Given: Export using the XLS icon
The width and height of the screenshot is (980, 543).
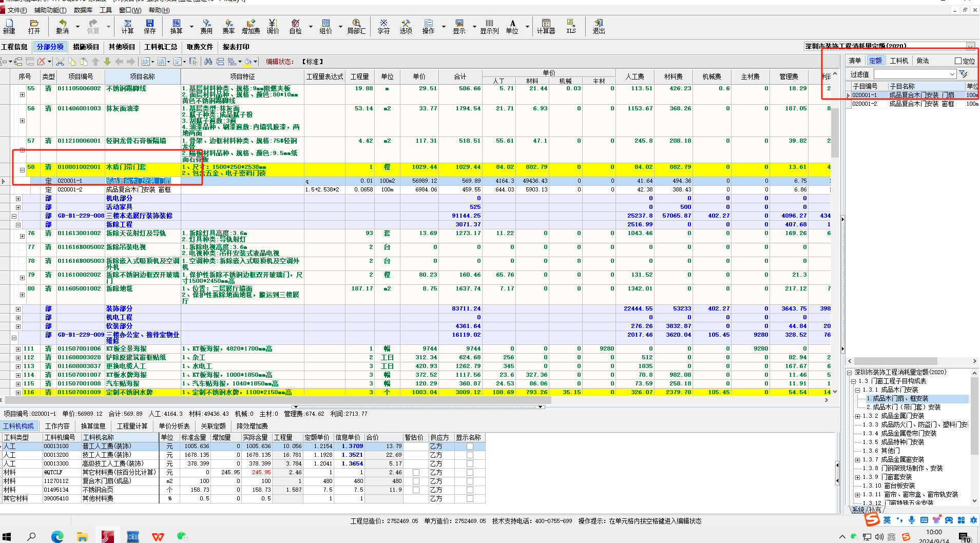Looking at the screenshot, I should pos(571,26).
